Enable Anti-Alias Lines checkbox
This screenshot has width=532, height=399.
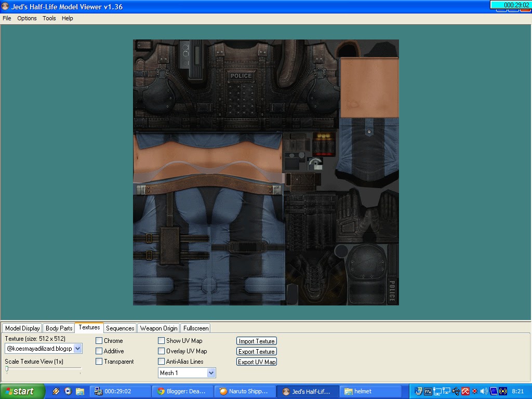point(161,362)
